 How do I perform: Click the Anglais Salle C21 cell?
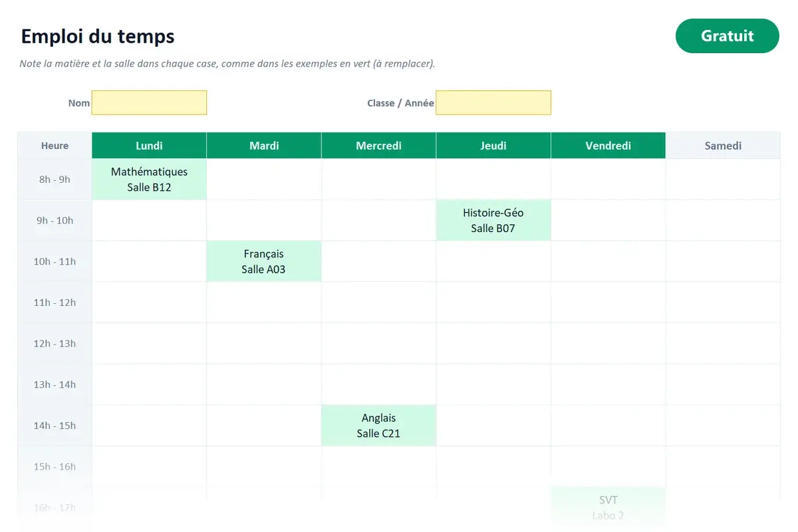point(379,426)
